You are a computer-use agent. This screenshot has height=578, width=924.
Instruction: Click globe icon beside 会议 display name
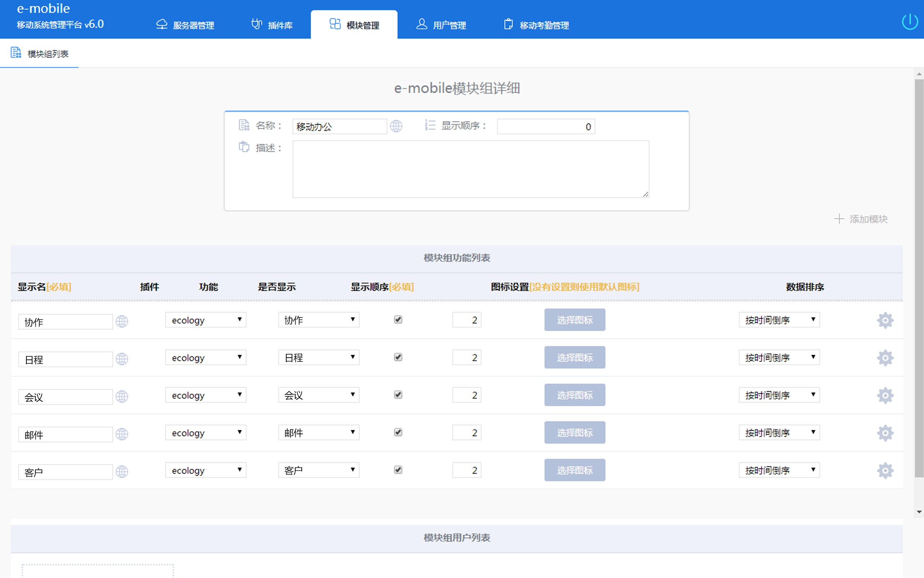122,396
